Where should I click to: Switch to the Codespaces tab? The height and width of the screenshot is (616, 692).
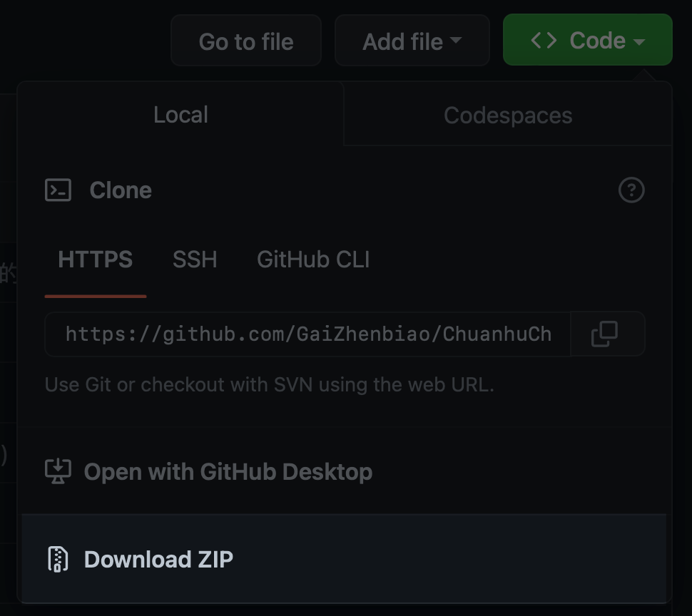click(507, 115)
